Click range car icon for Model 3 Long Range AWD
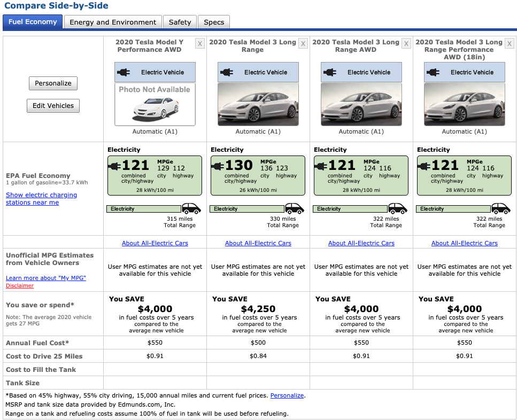 point(398,208)
